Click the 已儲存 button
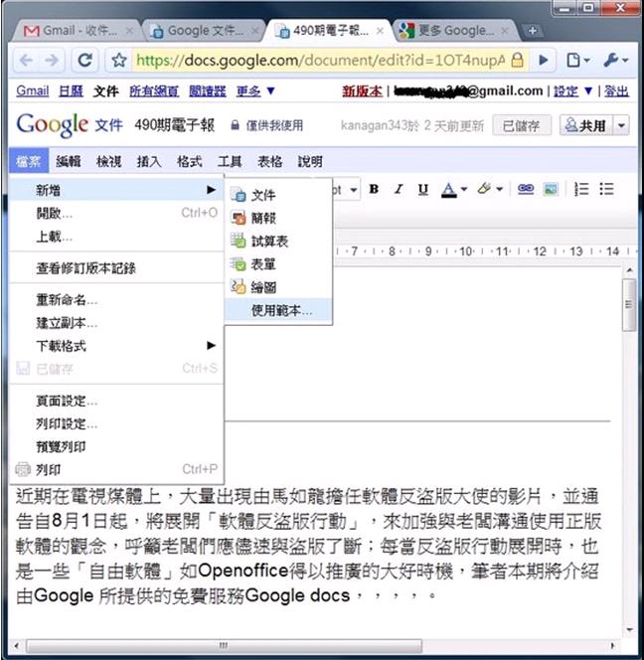 pyautogui.click(x=522, y=125)
